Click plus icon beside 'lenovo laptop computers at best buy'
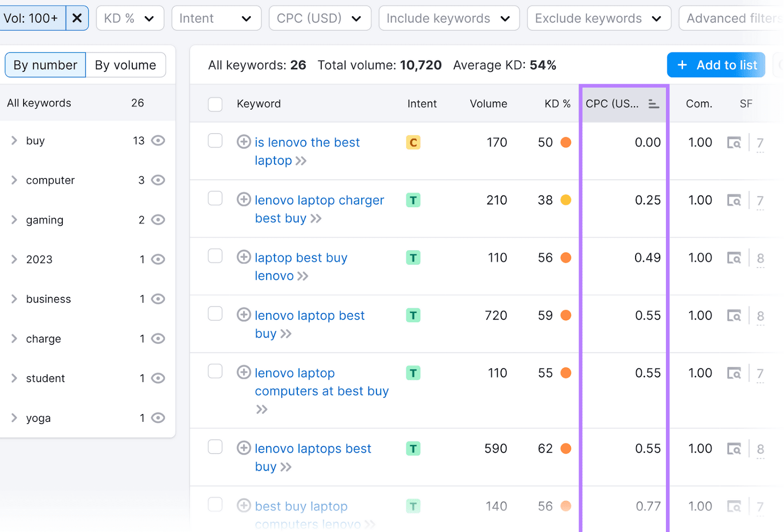 pos(244,372)
